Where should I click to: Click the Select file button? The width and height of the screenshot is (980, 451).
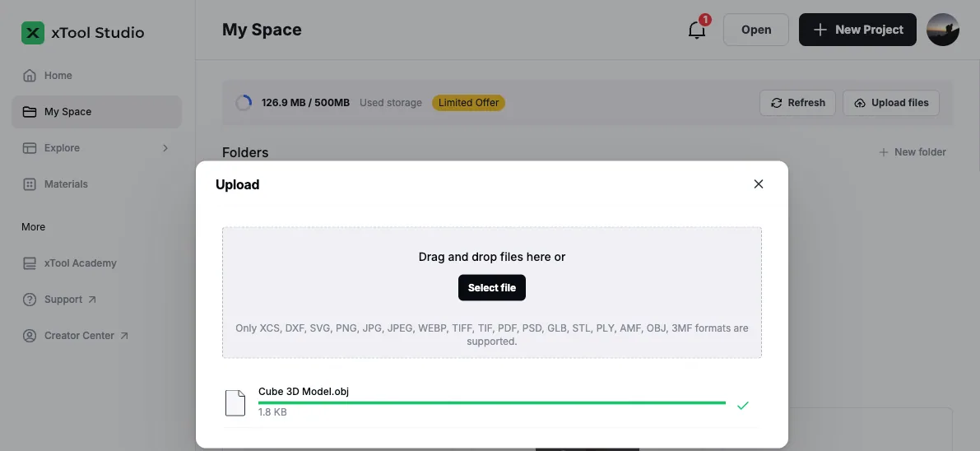pyautogui.click(x=492, y=288)
